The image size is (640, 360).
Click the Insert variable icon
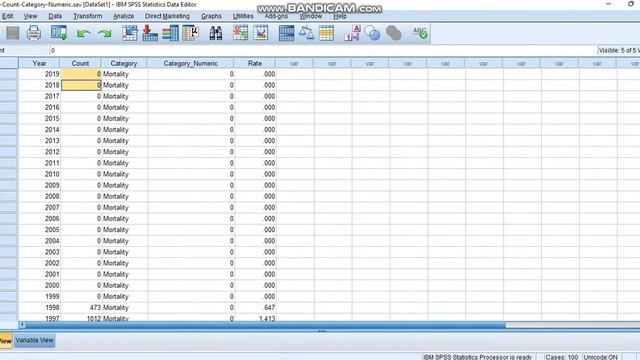261,33
